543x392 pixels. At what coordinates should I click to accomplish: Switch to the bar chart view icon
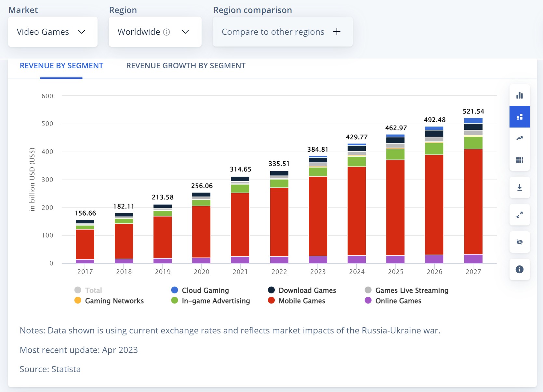[519, 95]
